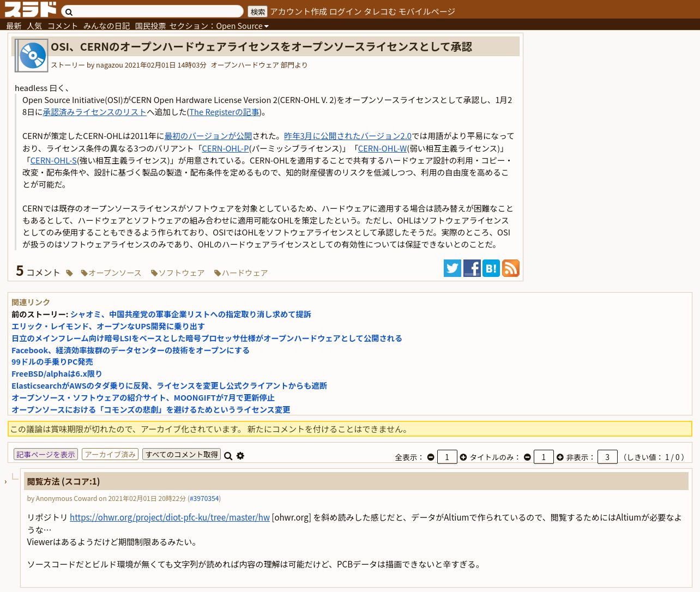The image size is (700, 592).
Task: Click the '5 コメント' count text
Action: point(38,271)
